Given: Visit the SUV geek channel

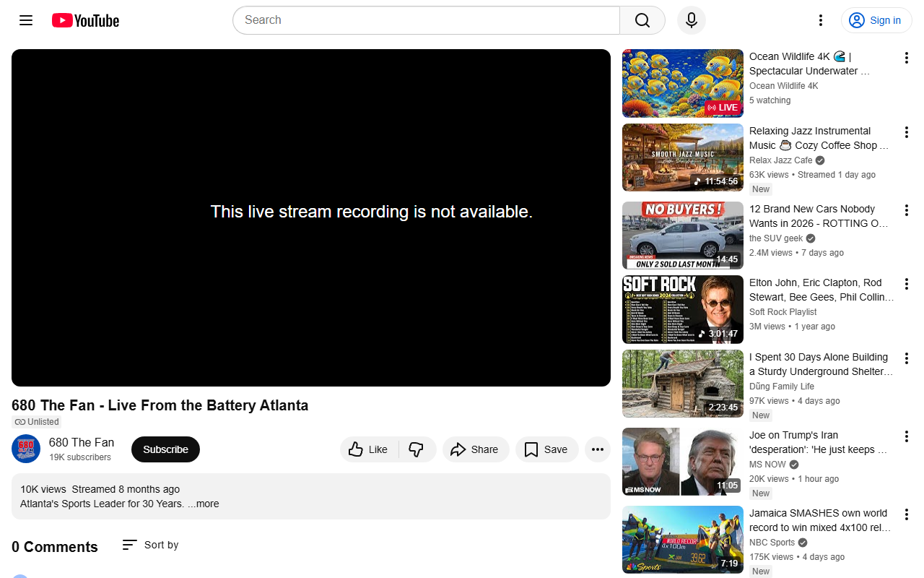Looking at the screenshot, I should pyautogui.click(x=776, y=238).
